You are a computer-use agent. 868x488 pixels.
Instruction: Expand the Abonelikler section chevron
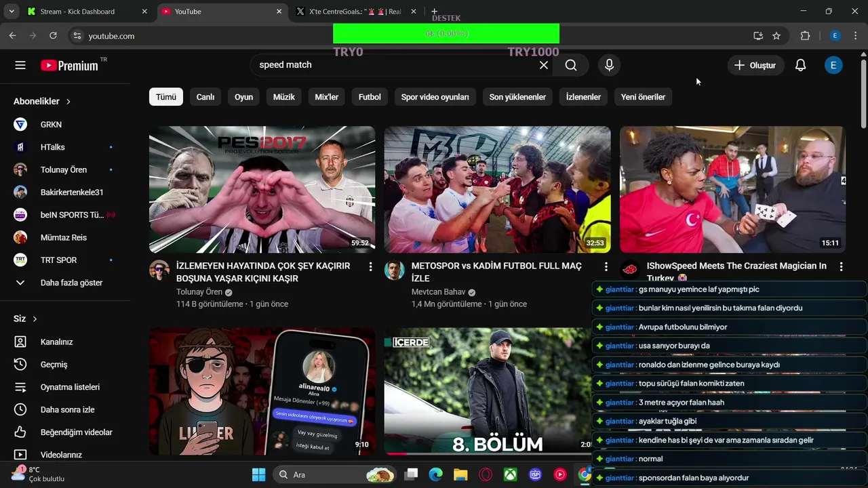[x=68, y=102]
